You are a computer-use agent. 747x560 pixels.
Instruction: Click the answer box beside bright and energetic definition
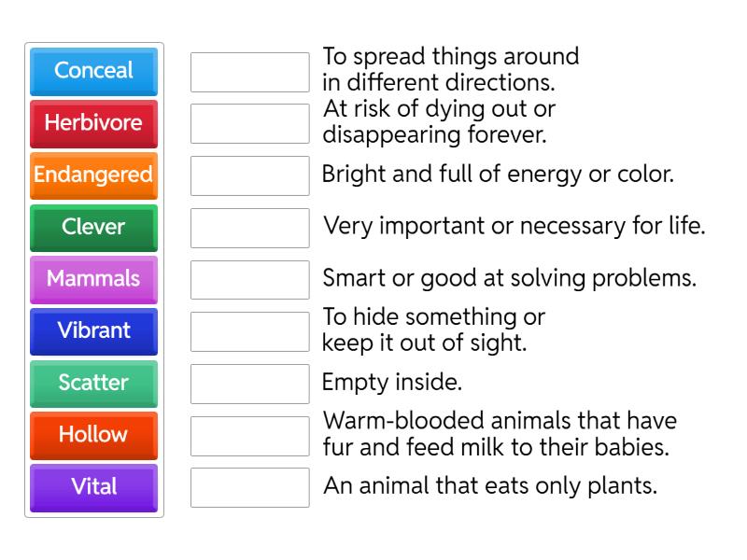[x=249, y=175]
